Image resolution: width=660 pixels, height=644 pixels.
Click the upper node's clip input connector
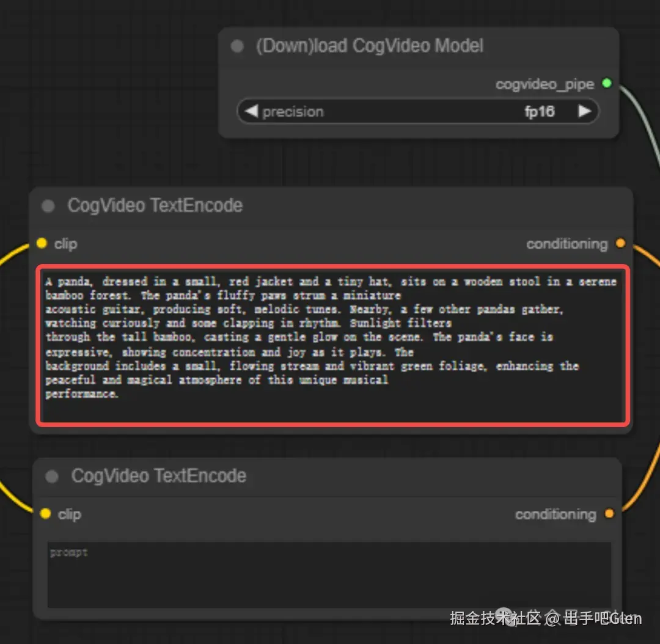pos(42,243)
